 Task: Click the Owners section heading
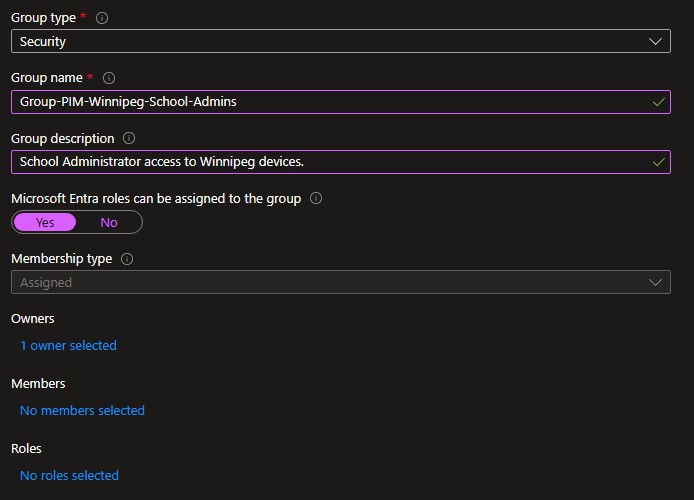point(33,319)
